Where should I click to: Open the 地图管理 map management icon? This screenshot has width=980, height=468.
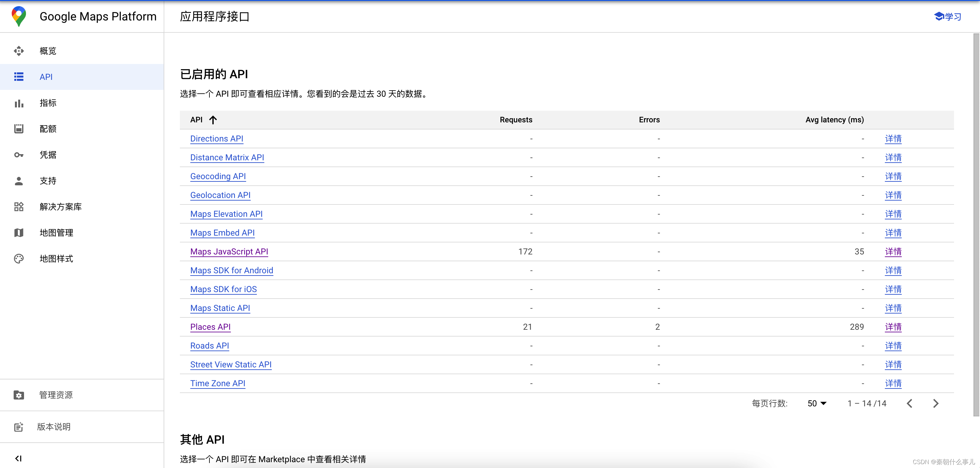pyautogui.click(x=19, y=233)
